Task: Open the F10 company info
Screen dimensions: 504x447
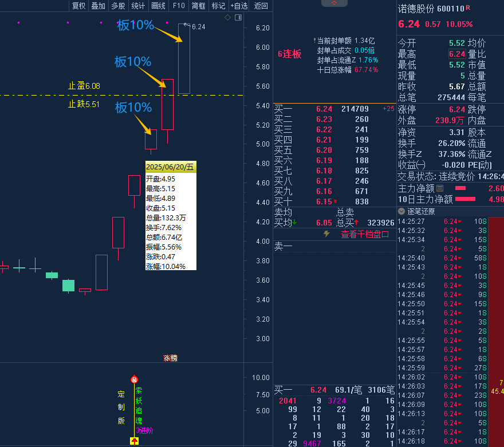Action: click(179, 6)
